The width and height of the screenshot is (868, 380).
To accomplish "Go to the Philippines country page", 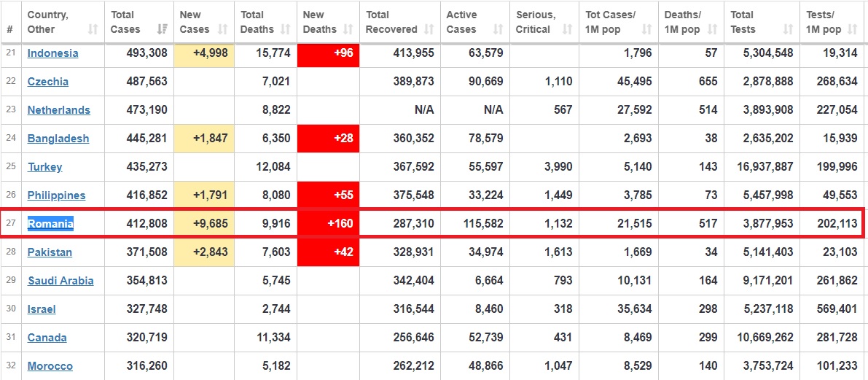I will click(56, 195).
